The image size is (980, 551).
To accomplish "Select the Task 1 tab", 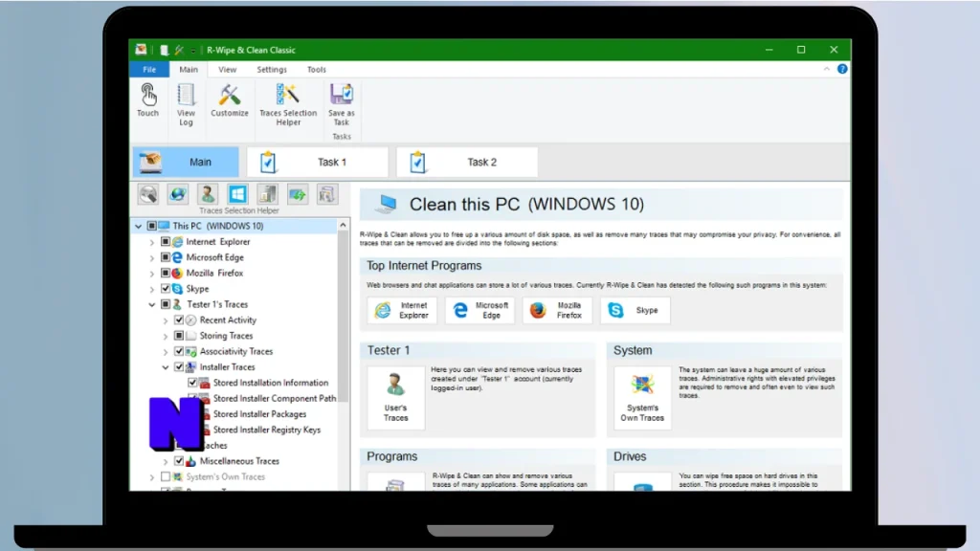I will [318, 163].
